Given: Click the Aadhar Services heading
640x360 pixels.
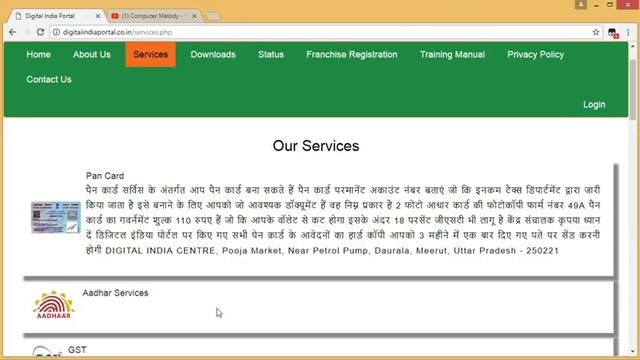Looking at the screenshot, I should click(x=115, y=293).
